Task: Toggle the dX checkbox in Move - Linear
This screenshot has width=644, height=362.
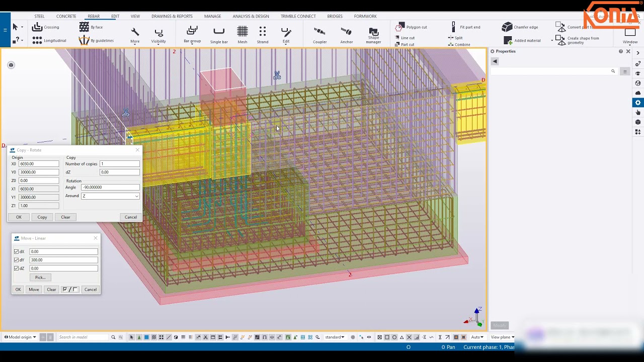Action: tap(17, 251)
